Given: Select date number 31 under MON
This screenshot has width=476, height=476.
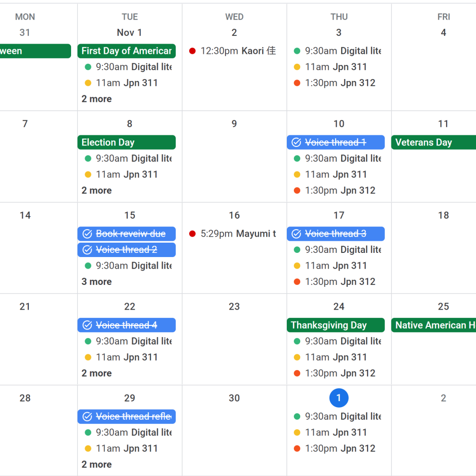Looking at the screenshot, I should click(x=25, y=33).
